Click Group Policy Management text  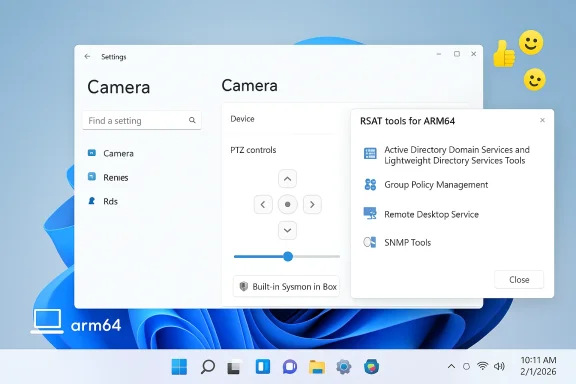click(x=436, y=184)
